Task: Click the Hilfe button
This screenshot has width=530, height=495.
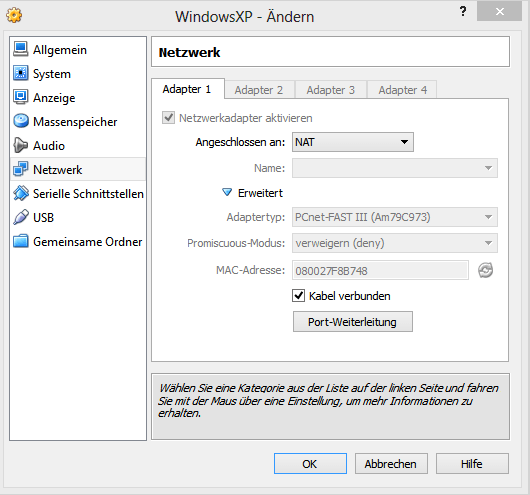Action: (x=472, y=464)
